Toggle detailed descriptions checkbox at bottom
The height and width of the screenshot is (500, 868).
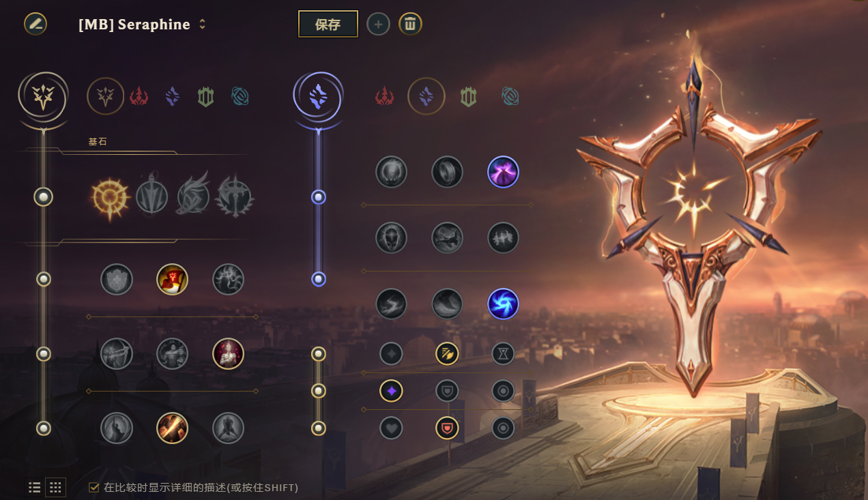tap(94, 487)
